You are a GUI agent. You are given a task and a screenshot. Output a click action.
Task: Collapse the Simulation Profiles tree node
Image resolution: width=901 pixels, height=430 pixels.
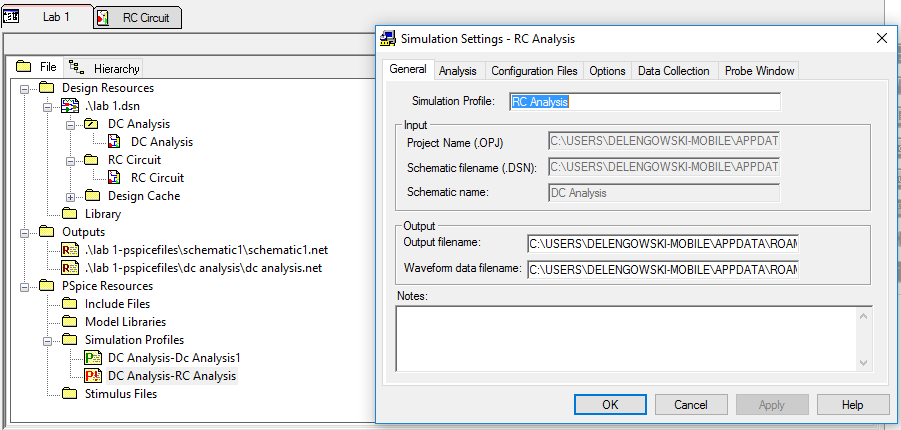coord(47,341)
